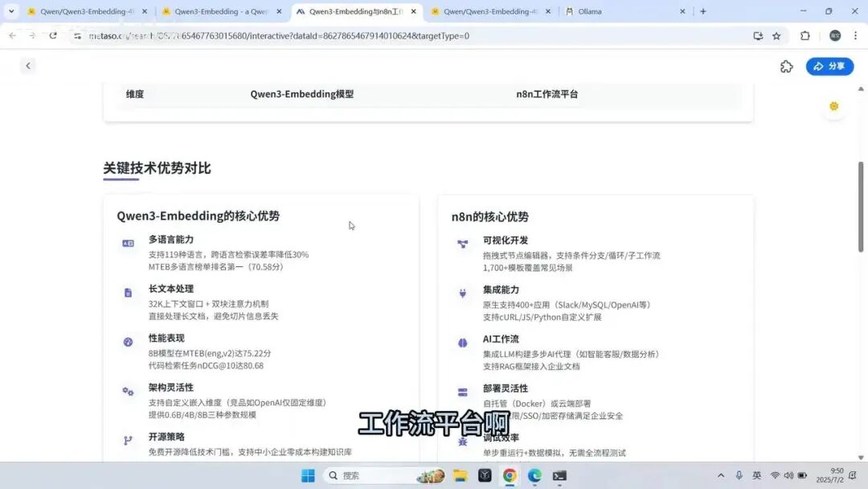
Task: Click the 可视化开发 workflow icon
Action: [x=463, y=244]
